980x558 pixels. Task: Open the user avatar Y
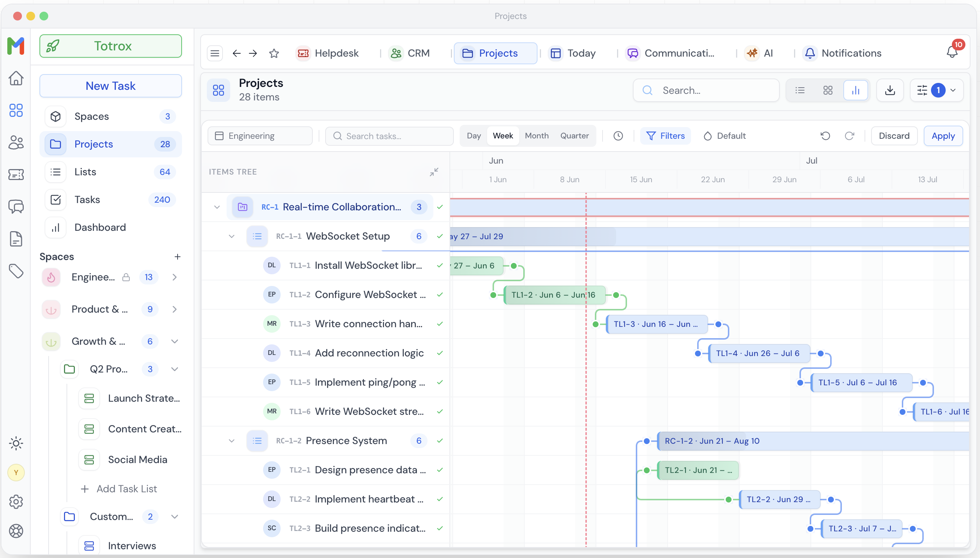pyautogui.click(x=16, y=473)
